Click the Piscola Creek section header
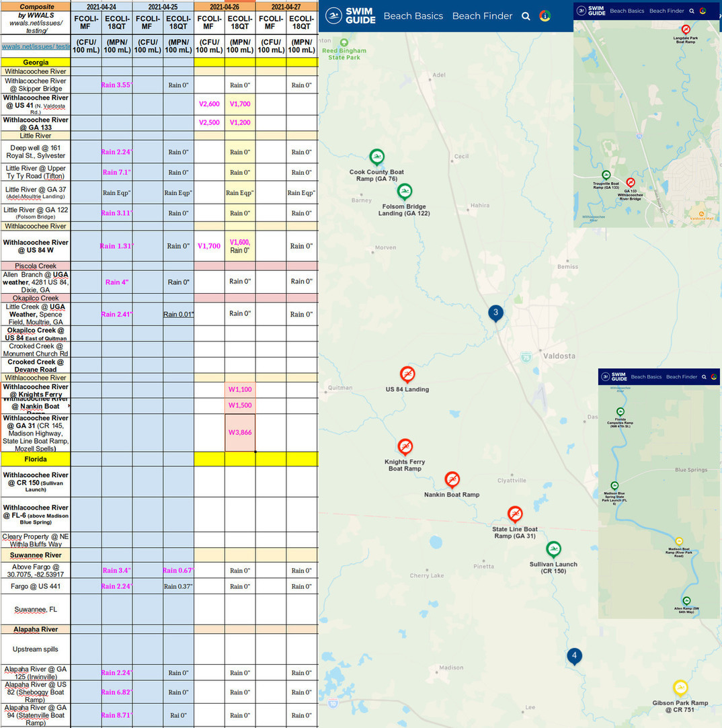Image resolution: width=722 pixels, height=728 pixels. pyautogui.click(x=36, y=266)
